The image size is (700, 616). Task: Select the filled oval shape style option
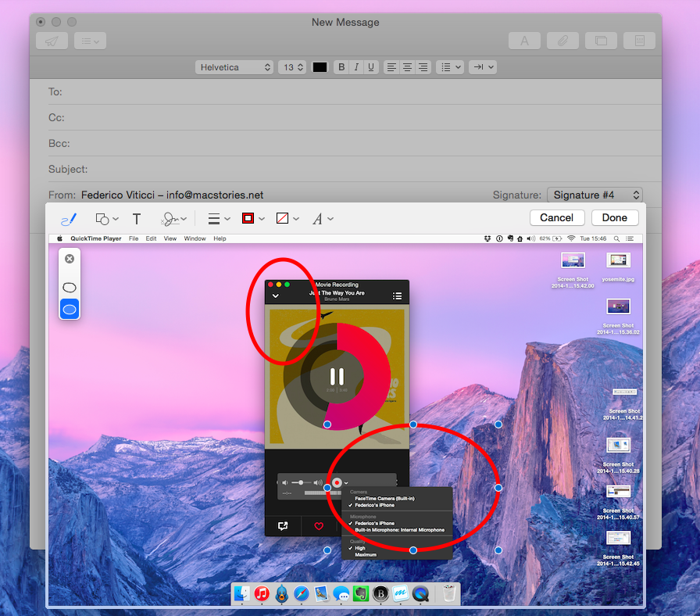(x=69, y=309)
